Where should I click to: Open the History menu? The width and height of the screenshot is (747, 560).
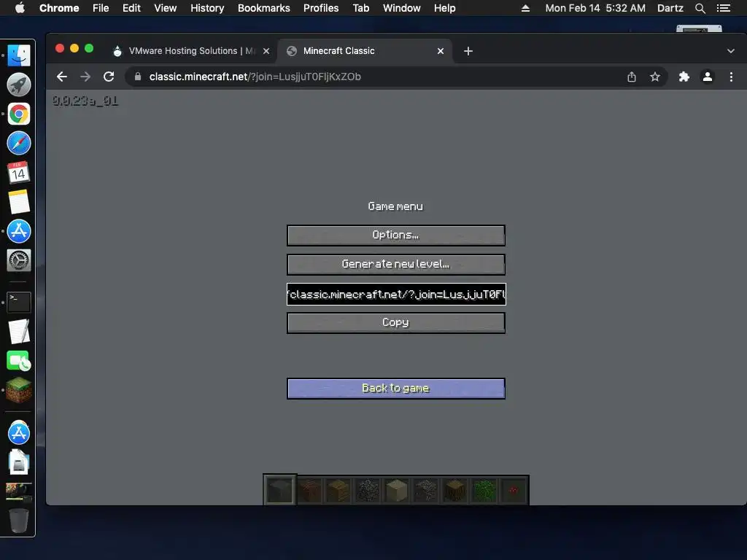(x=207, y=8)
